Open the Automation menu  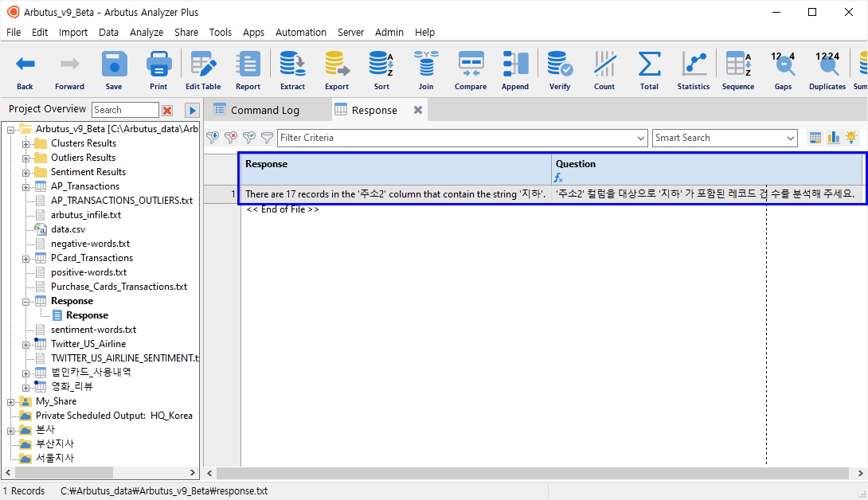coord(300,32)
